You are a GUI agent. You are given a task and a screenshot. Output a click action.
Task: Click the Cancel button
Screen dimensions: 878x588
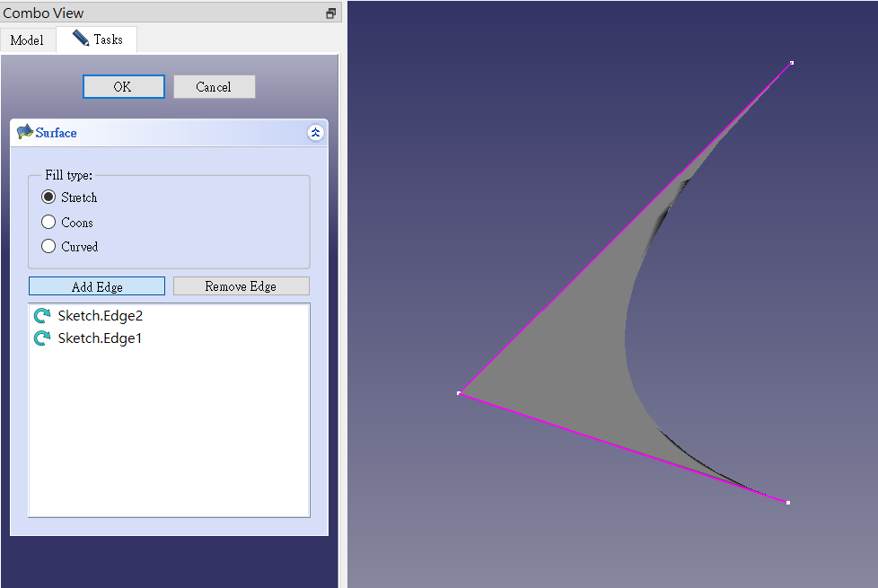click(214, 87)
